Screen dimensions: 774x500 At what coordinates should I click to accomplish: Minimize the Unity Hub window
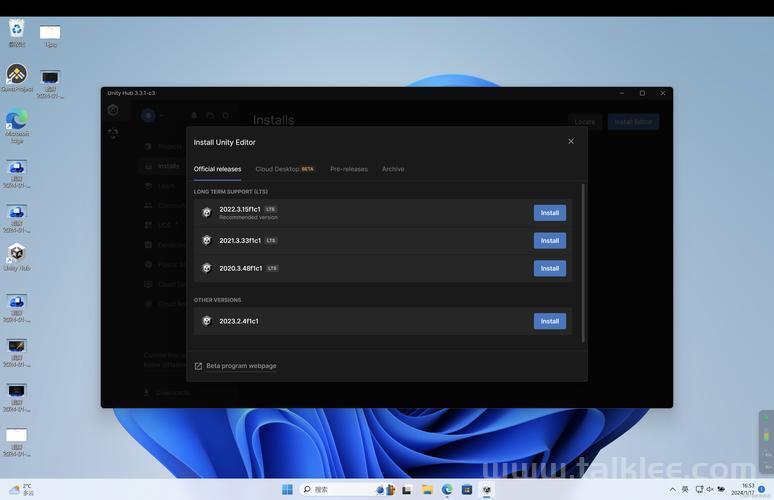tap(621, 93)
